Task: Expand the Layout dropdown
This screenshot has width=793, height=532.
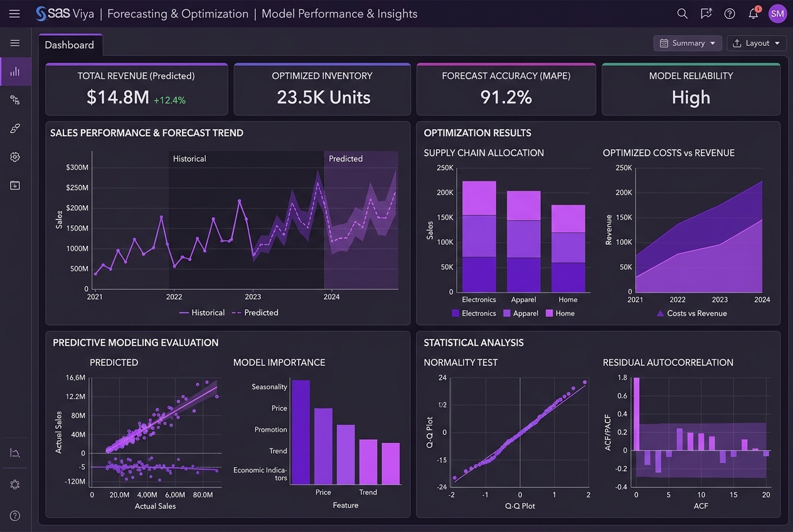Action: click(x=756, y=43)
